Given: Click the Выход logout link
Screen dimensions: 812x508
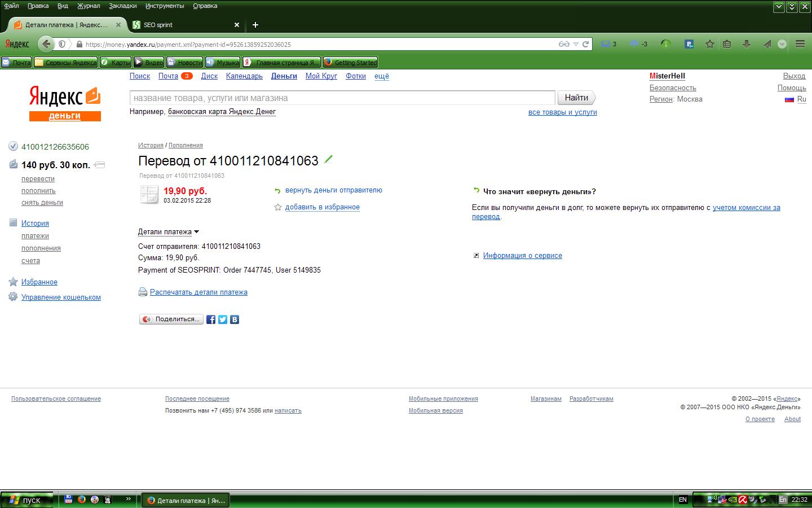Looking at the screenshot, I should (795, 76).
